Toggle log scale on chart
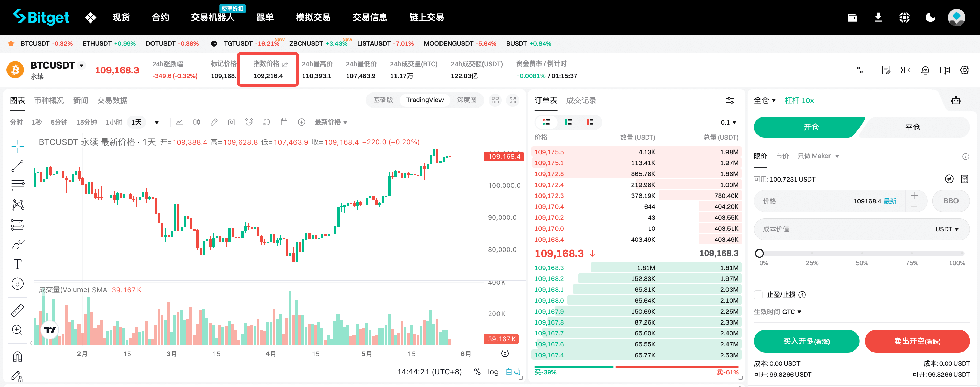 [493, 372]
